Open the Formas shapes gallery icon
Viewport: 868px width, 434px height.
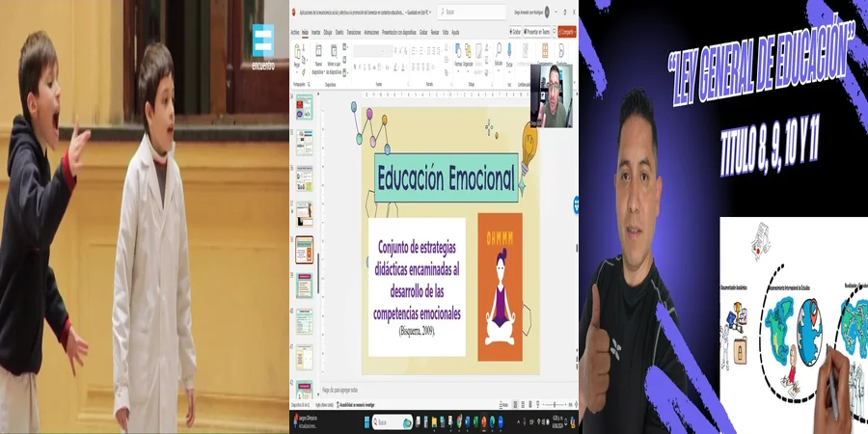tap(458, 50)
